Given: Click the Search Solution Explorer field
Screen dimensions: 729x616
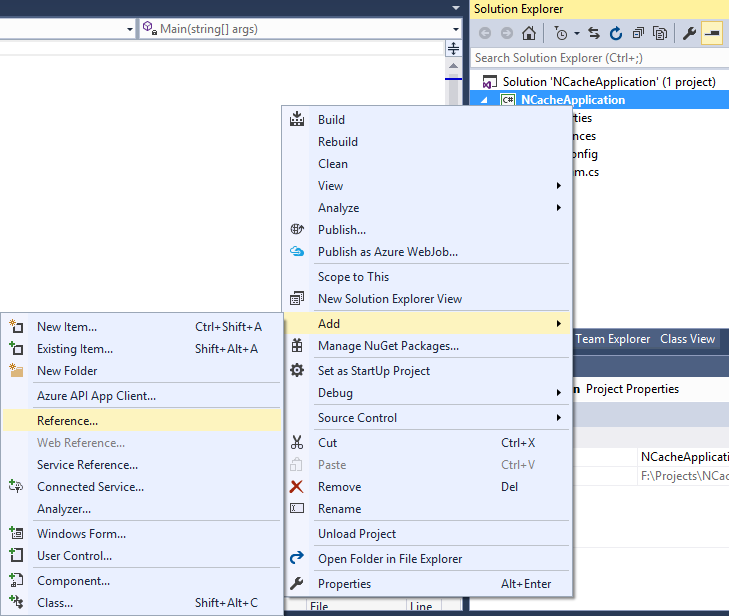Looking at the screenshot, I should click(600, 58).
